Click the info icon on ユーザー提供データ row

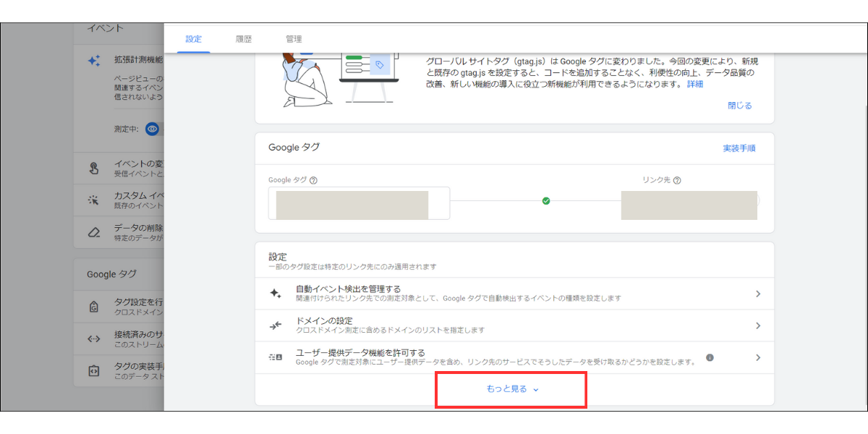click(x=710, y=357)
